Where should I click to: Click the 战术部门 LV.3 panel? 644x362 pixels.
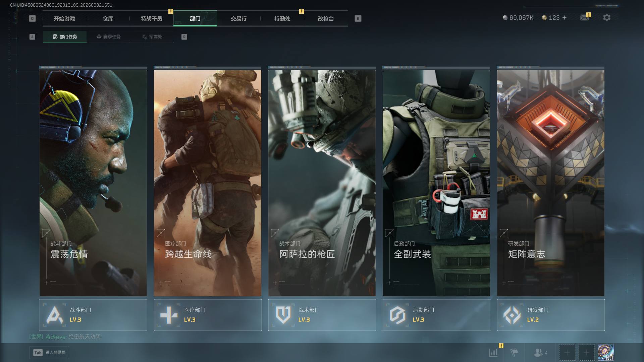pyautogui.click(x=322, y=315)
